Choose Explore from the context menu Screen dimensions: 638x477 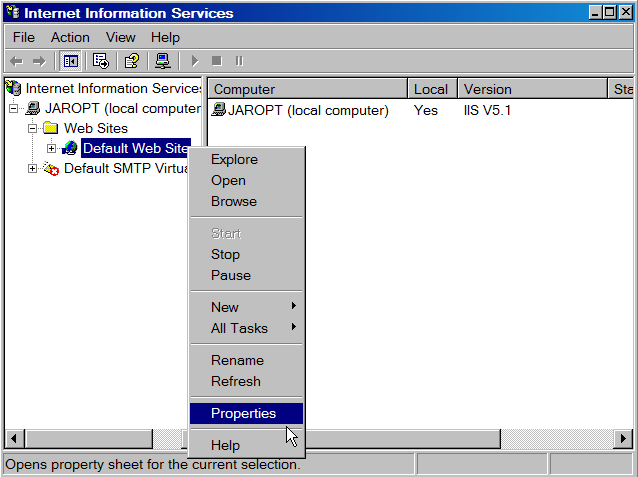coord(247,159)
